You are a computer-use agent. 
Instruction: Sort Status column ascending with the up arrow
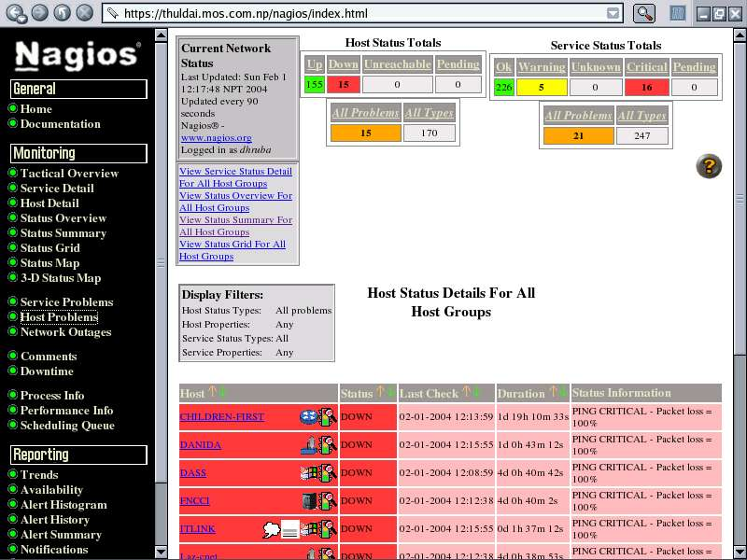[x=380, y=392]
